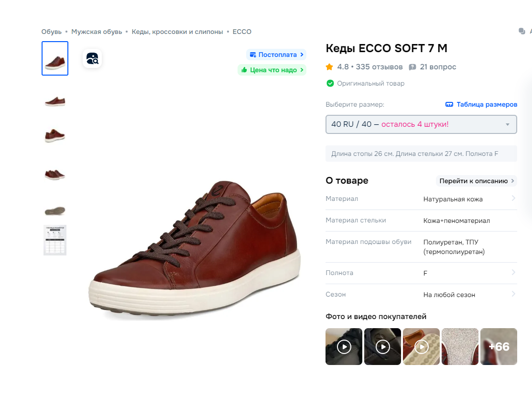
Task: Expand the Полнота row chevron
Action: 513,272
